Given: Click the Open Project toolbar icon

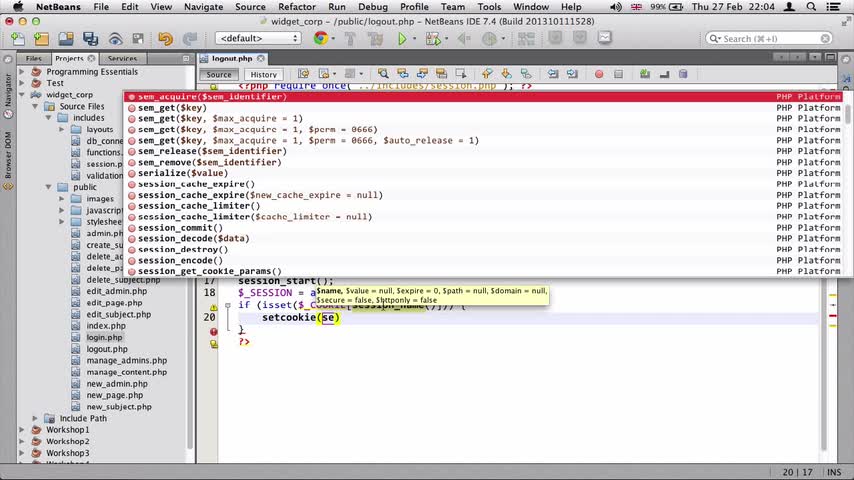Looking at the screenshot, I should 66,39.
